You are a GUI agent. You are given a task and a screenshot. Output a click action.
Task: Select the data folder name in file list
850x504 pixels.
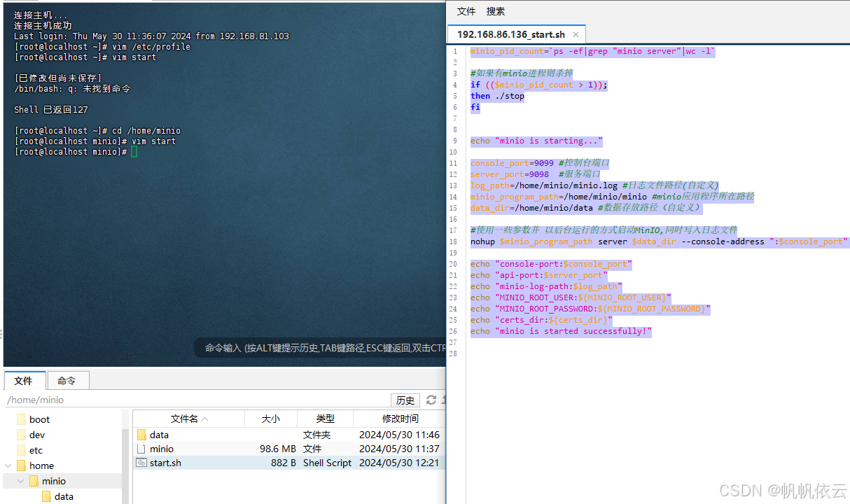point(159,435)
